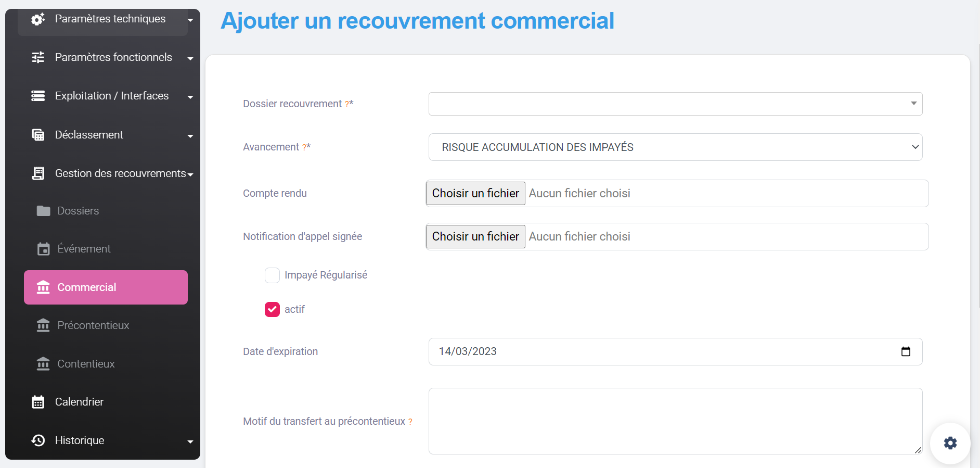The height and width of the screenshot is (468, 980).
Task: Uncheck the actif checkbox
Action: 272,310
